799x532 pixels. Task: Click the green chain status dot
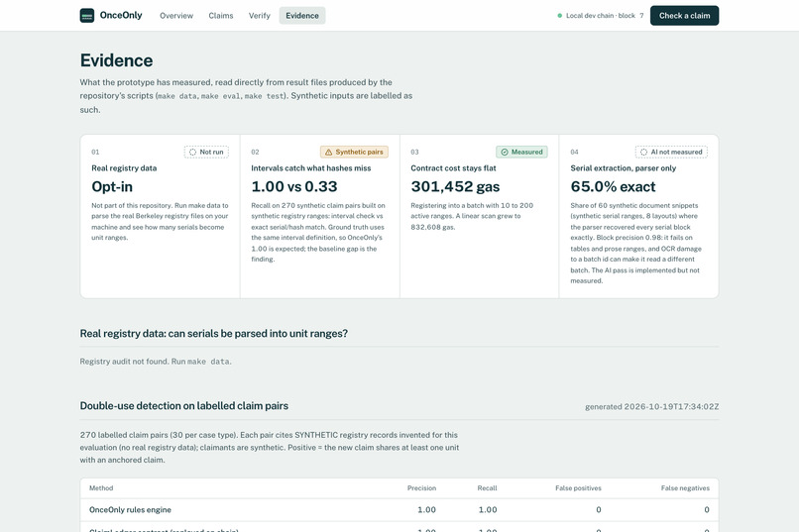tap(559, 16)
